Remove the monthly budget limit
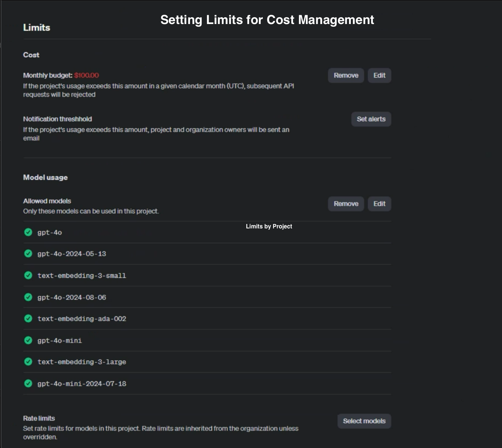Screen dimensions: 502x448 click(x=346, y=75)
